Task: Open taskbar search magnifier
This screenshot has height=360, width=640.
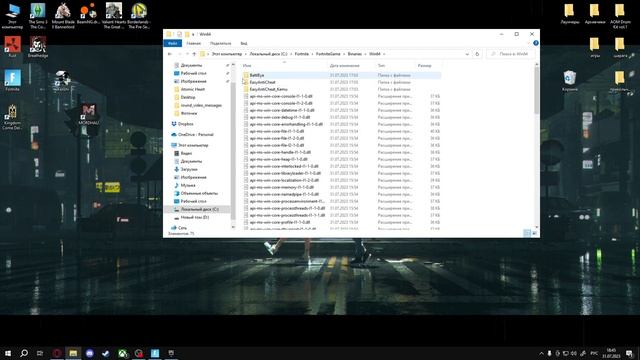Action: click(24, 353)
